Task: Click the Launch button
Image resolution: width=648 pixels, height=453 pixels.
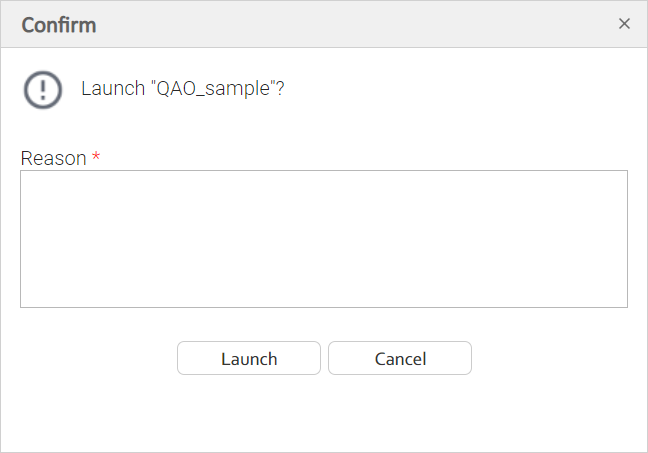Action: coord(249,359)
